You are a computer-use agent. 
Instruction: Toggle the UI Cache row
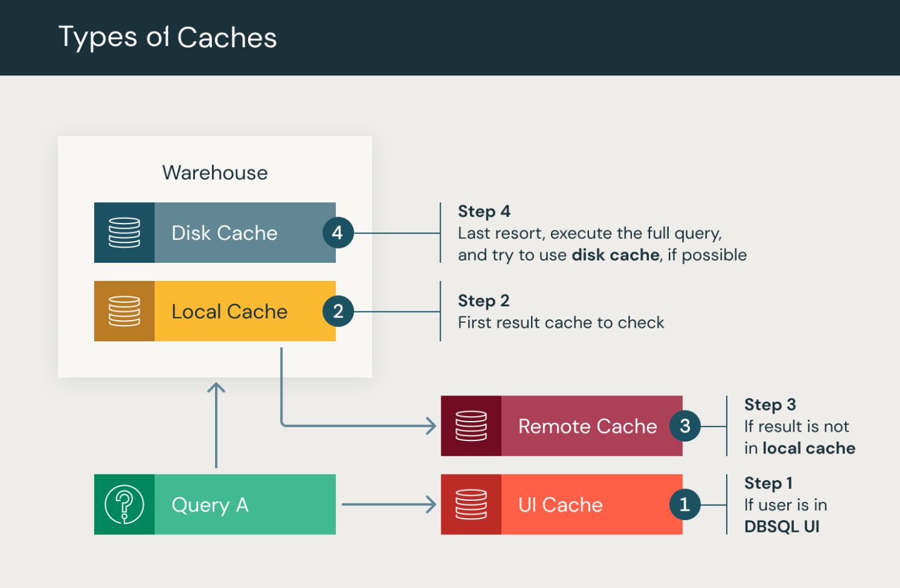tap(561, 505)
